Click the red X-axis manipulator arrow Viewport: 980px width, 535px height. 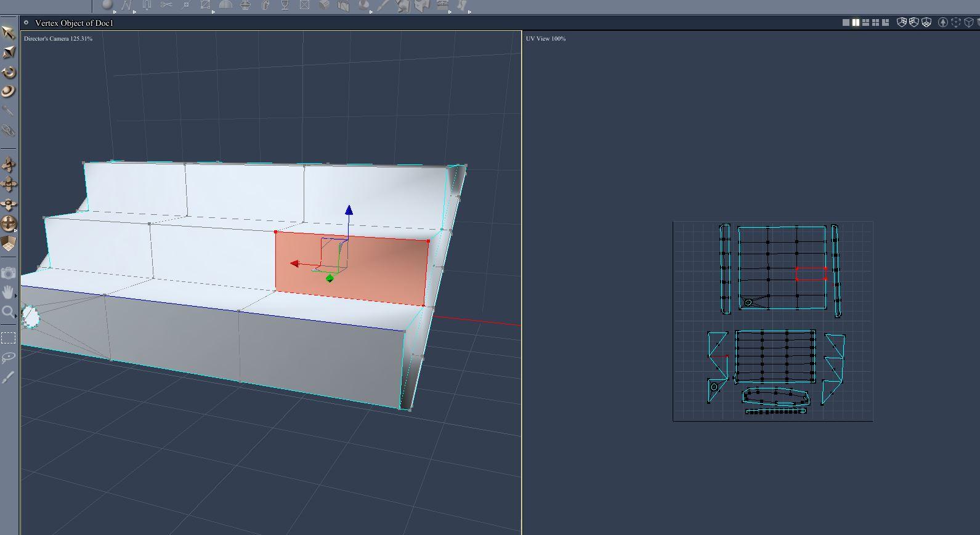click(x=294, y=263)
